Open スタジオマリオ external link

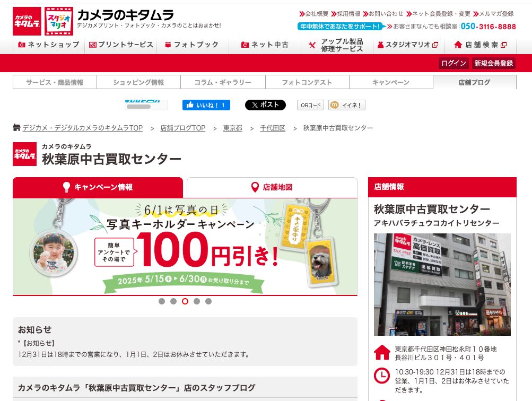(409, 45)
